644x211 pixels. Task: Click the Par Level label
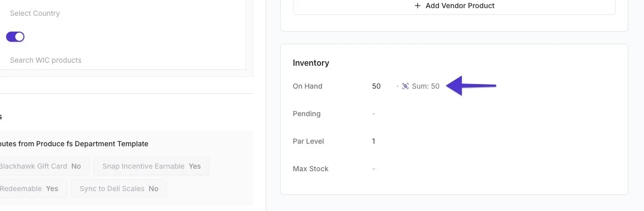click(x=308, y=141)
